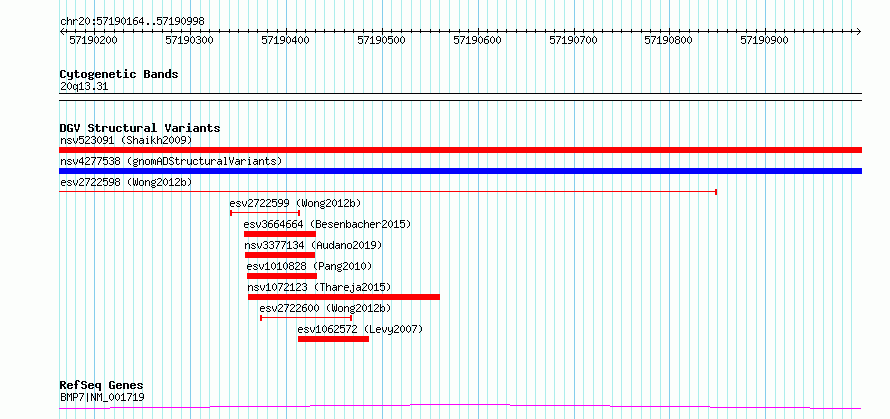Click the right arrowhead of the ruler
Image resolution: width=890 pixels, height=419 pixels.
[x=859, y=32]
